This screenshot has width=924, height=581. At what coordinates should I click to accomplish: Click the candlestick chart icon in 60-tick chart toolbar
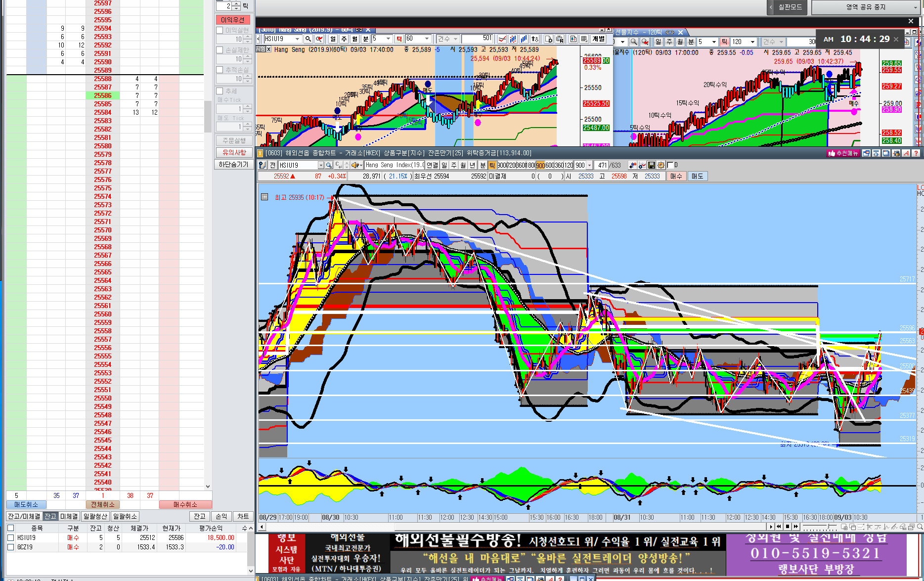[573, 39]
